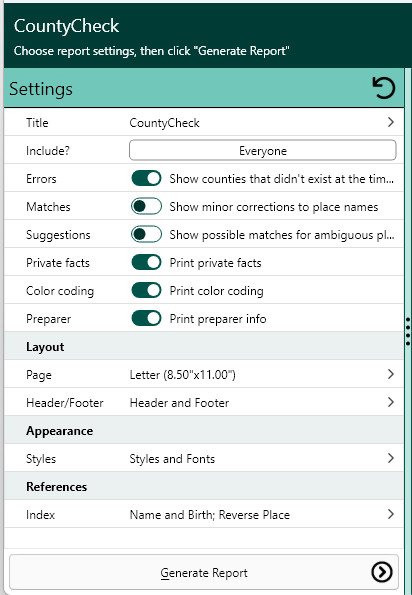Screen dimensions: 412x595
Task: Click the vertical three-dot panel splitter handle
Action: (x=408, y=332)
